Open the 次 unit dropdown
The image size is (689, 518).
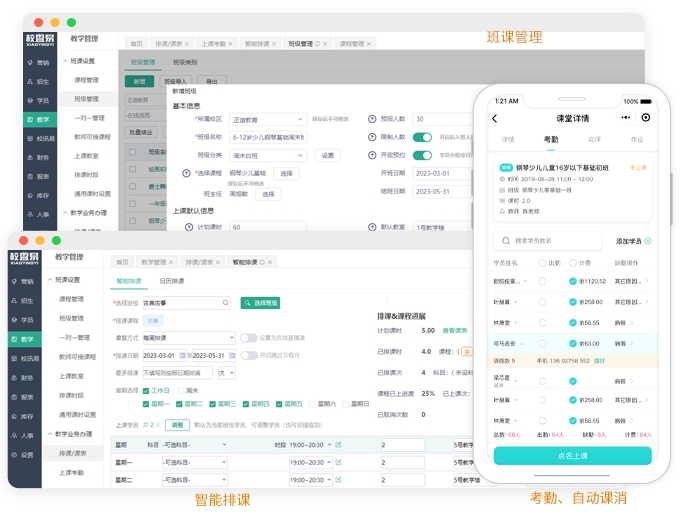click(226, 373)
